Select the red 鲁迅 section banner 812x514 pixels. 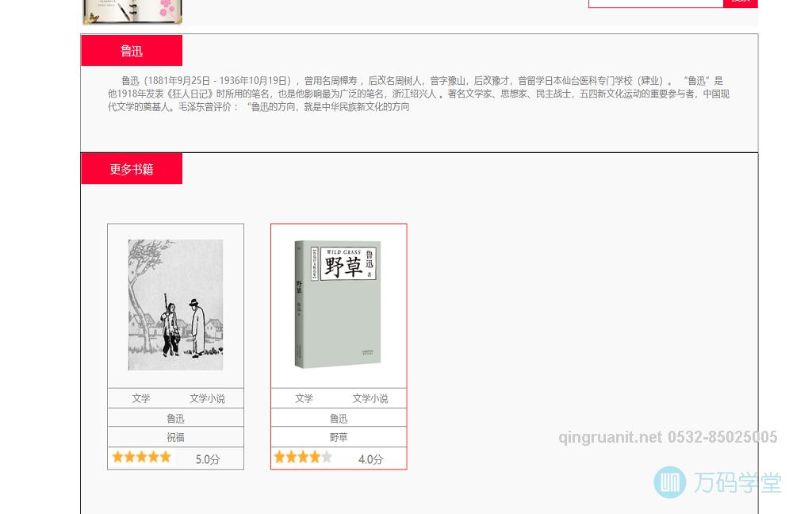(x=132, y=50)
